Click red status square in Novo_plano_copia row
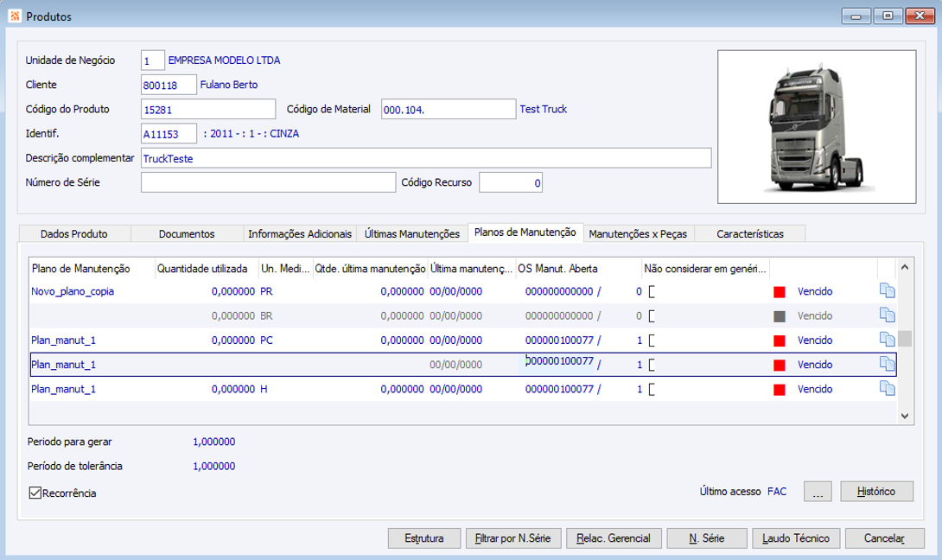This screenshot has height=560, width=942. point(780,292)
